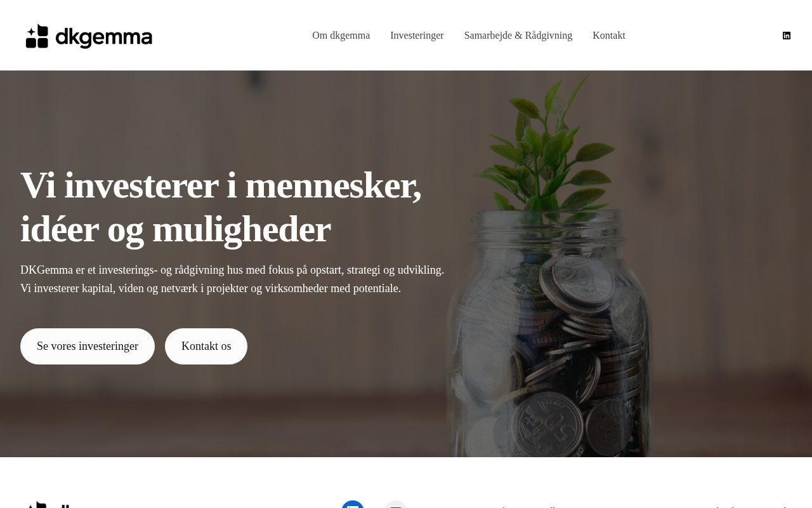Click the blue LinkedIn circle icon in footer
Viewport: 812px width, 508px height.
pos(353,505)
